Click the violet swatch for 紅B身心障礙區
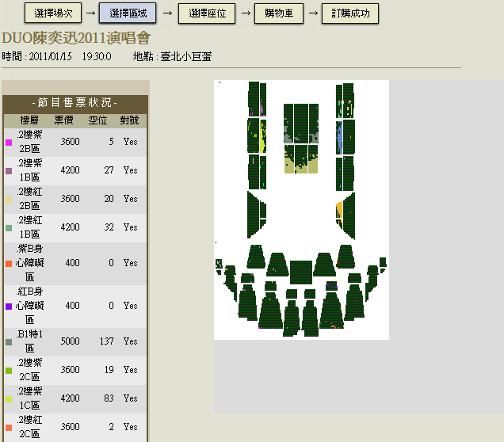Image resolution: width=504 pixels, height=442 pixels. pyautogui.click(x=9, y=307)
